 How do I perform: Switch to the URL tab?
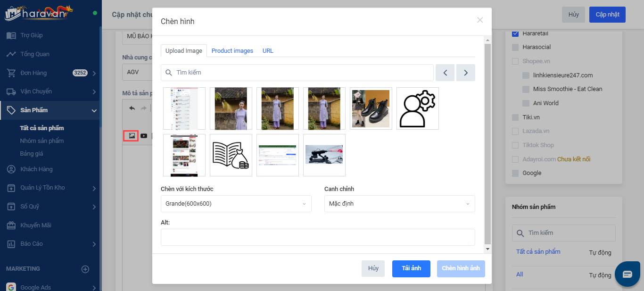click(x=268, y=51)
